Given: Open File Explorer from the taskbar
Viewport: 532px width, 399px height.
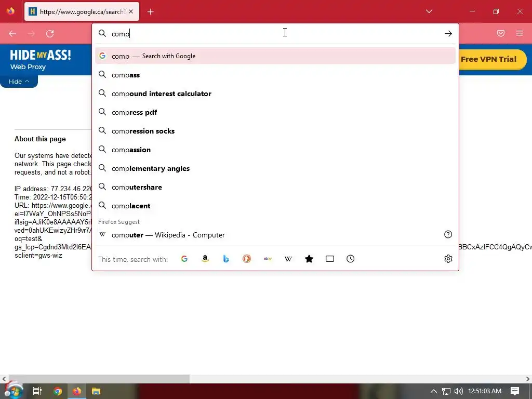Looking at the screenshot, I should coord(96,391).
